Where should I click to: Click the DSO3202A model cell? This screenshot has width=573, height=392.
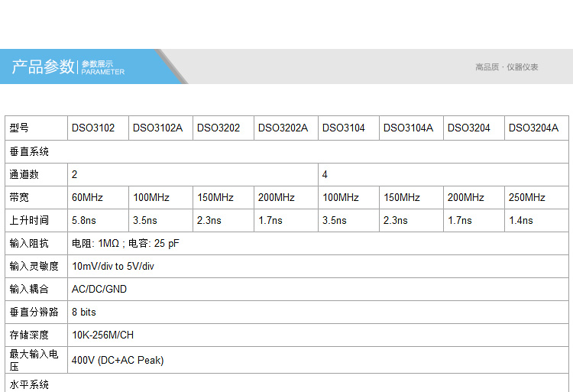(x=283, y=128)
